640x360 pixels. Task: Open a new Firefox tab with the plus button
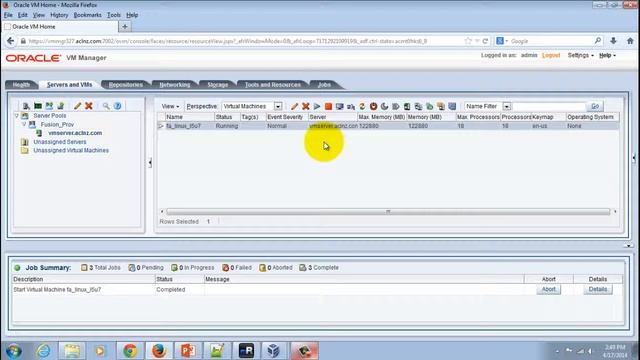pyautogui.click(x=125, y=27)
